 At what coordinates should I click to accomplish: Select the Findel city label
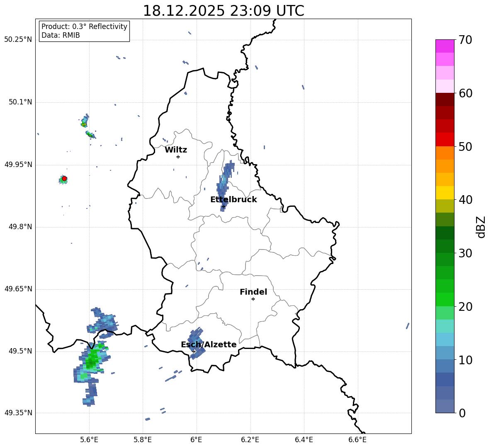253,292
